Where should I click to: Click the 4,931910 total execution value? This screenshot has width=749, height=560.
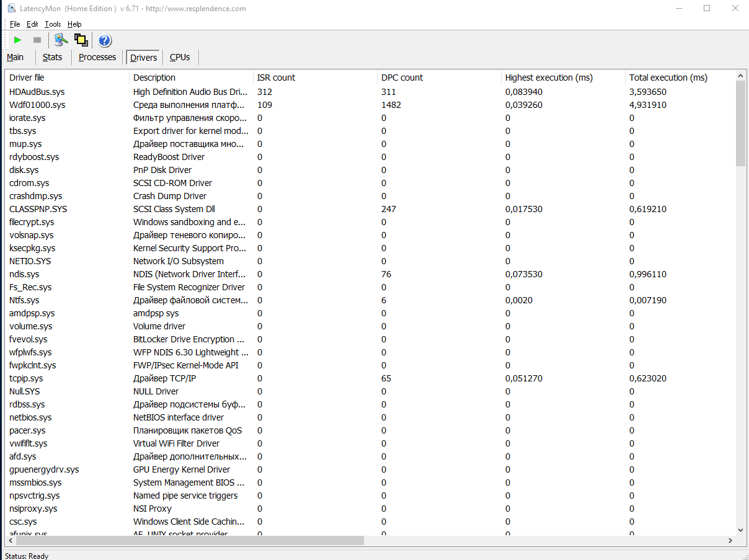(648, 105)
